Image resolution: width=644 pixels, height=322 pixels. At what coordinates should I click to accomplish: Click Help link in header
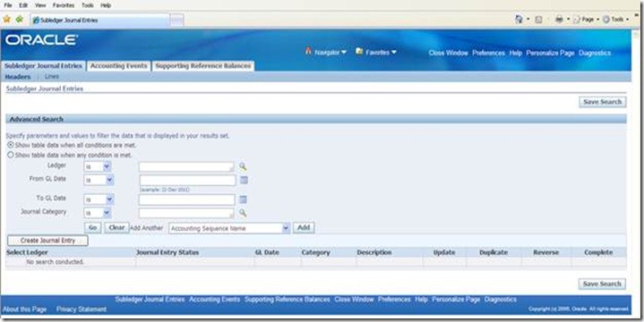[x=515, y=53]
